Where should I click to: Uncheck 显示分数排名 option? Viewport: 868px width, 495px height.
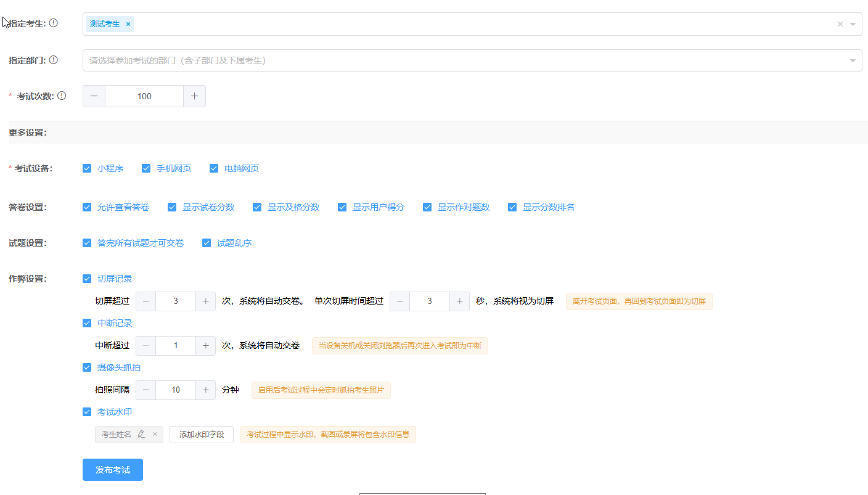512,207
